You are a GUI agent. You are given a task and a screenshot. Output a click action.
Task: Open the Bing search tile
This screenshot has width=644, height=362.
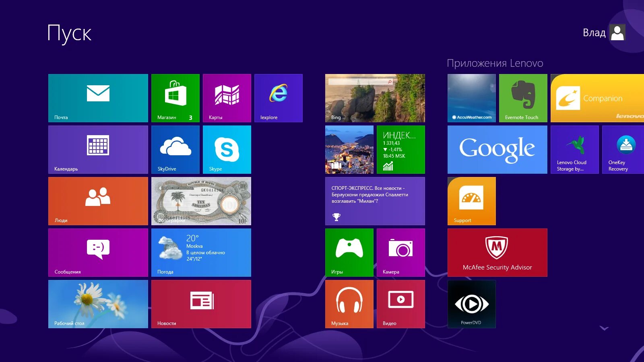[375, 98]
